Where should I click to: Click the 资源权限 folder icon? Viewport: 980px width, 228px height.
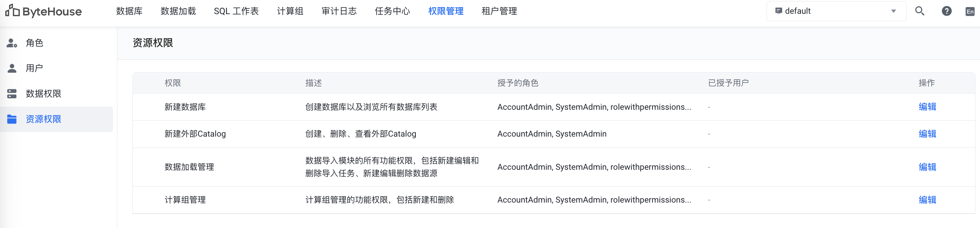coord(12,119)
